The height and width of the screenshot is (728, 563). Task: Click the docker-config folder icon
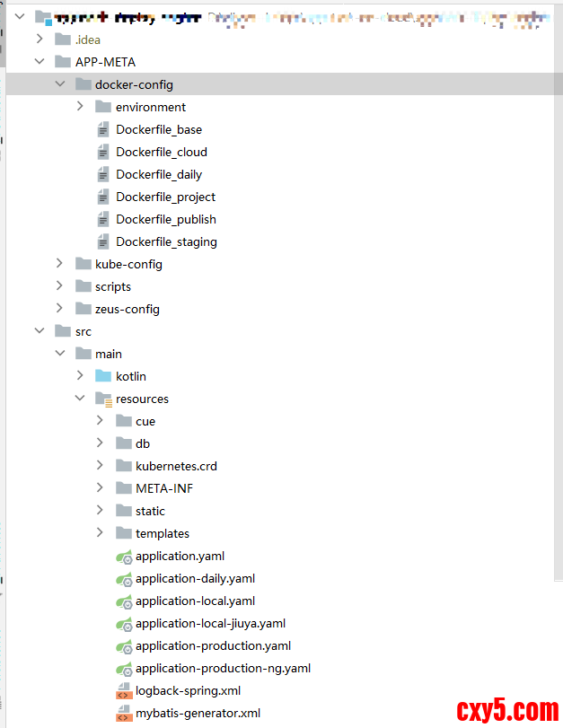point(84,85)
